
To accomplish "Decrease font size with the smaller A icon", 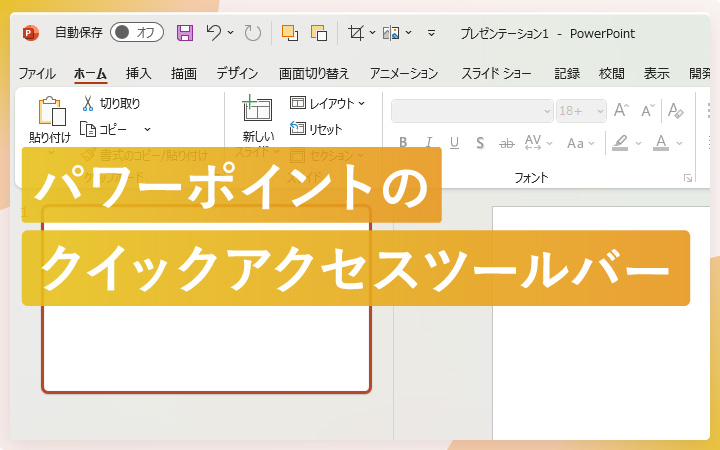I will coord(647,111).
